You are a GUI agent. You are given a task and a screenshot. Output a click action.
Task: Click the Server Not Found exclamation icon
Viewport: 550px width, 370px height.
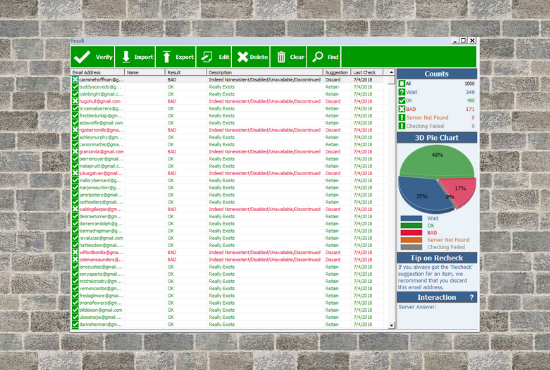[402, 117]
